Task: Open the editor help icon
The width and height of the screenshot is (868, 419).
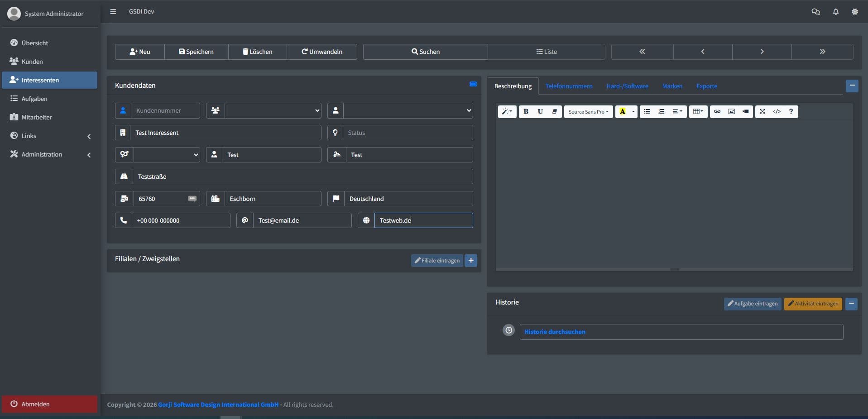Action: (791, 112)
